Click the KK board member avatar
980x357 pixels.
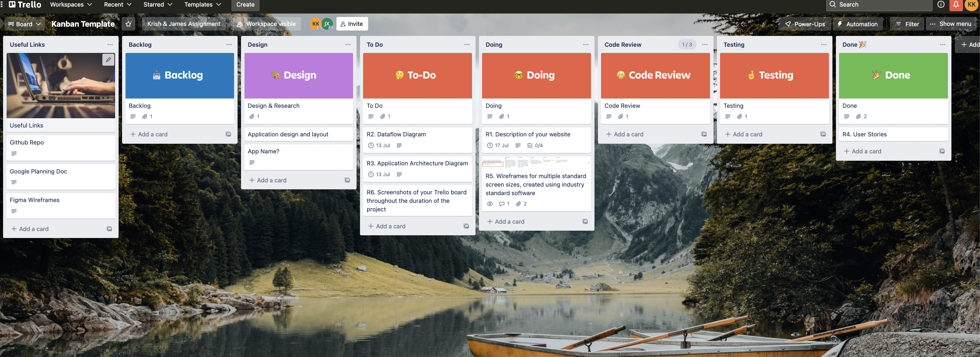pos(316,24)
